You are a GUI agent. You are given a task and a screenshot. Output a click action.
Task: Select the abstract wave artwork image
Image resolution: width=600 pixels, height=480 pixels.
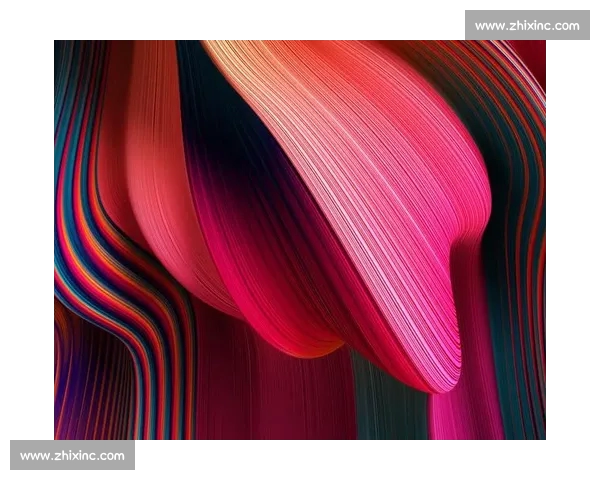click(x=300, y=240)
